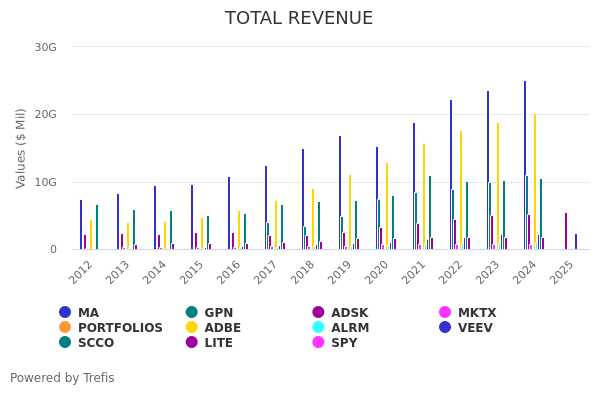Click the blue MA legend marker
The width and height of the screenshot is (600, 400).
coord(65,313)
